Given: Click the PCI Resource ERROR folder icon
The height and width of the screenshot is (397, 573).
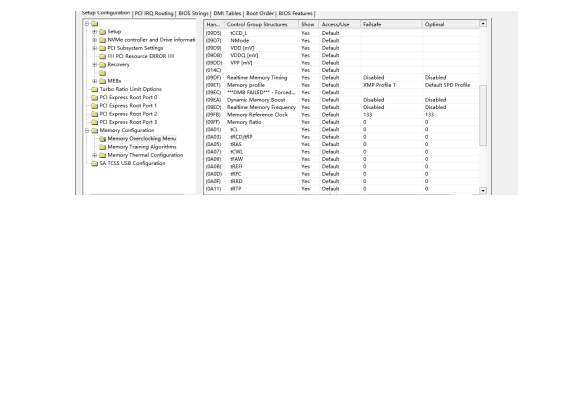Looking at the screenshot, I should (102, 56).
